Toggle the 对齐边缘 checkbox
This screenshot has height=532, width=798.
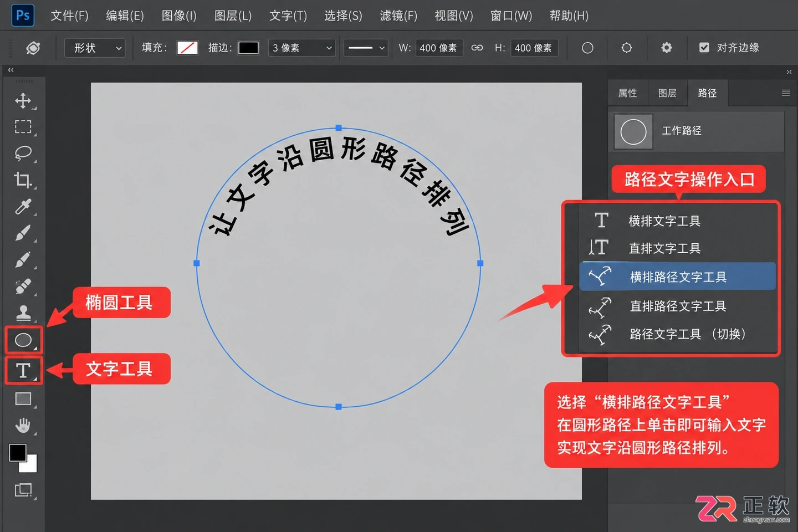[704, 48]
